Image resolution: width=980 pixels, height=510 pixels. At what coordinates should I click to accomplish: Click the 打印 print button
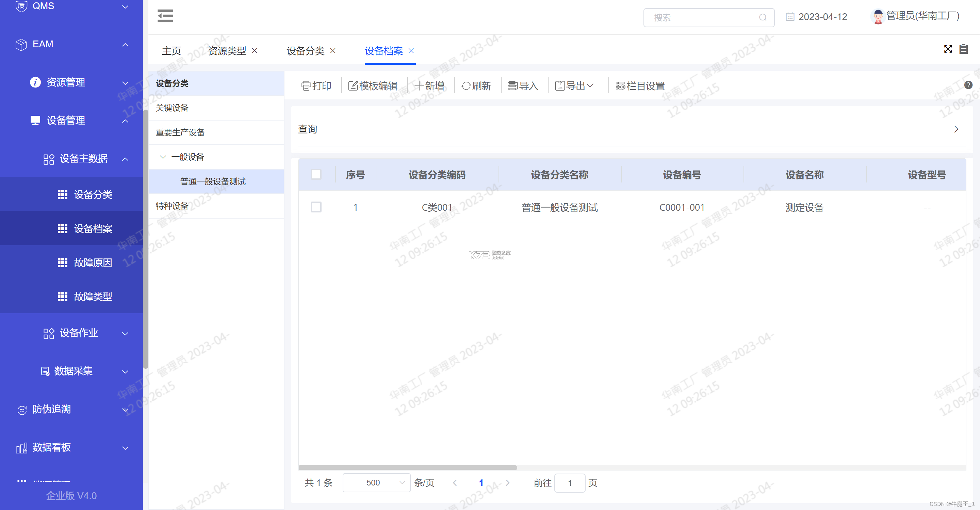coord(316,86)
